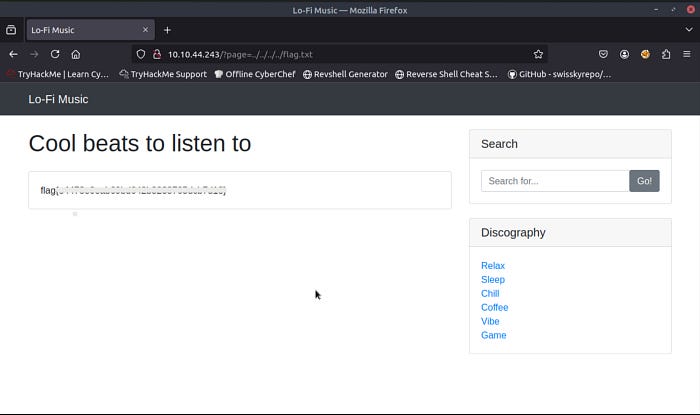Bookmark this page with the star icon

(538, 54)
